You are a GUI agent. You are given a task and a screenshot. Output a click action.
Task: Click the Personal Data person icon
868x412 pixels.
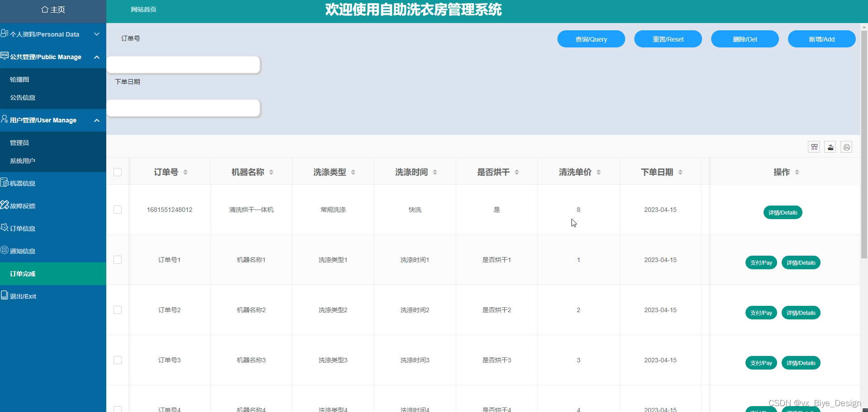point(5,33)
